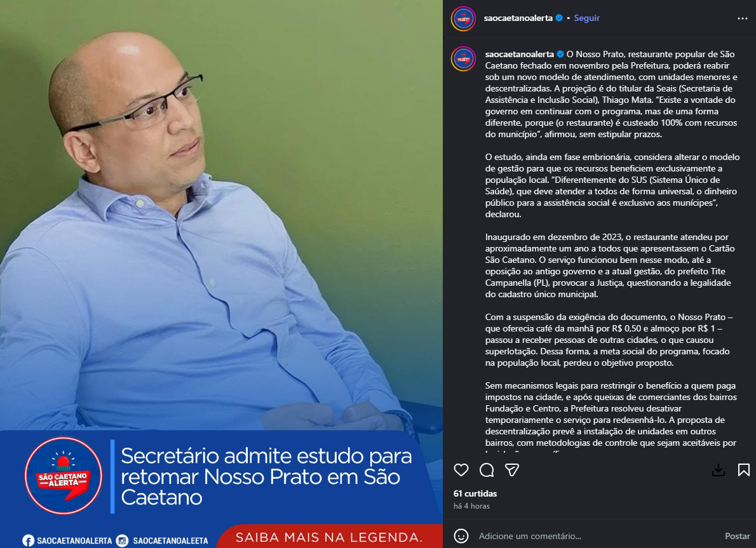Click the 'há 4 horas' timestamp
Screen dimensions: 756x548
click(471, 506)
